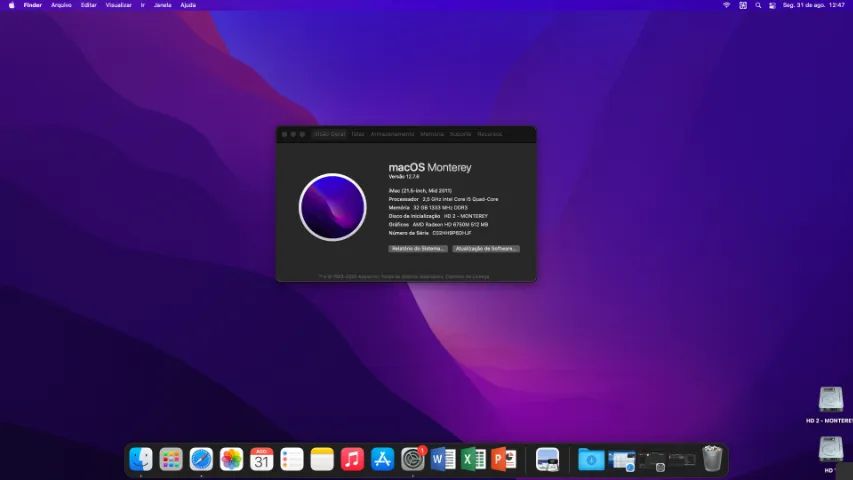Launch the Music app from Dock
Screen dimensions: 853x480
coord(352,459)
